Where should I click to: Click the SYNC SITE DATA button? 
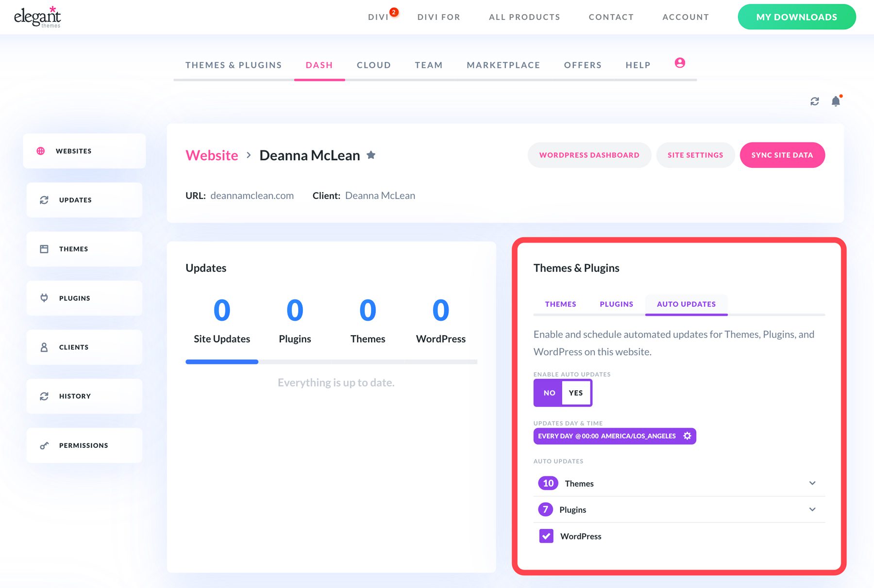(x=782, y=155)
